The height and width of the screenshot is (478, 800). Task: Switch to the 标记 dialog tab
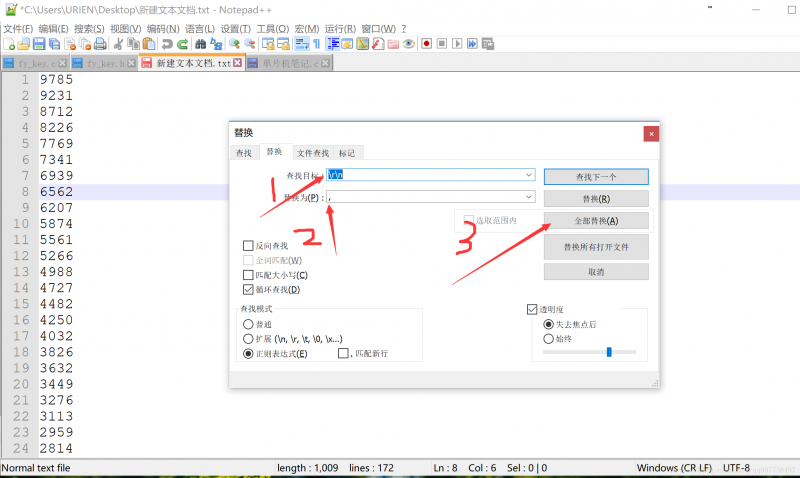[347, 153]
